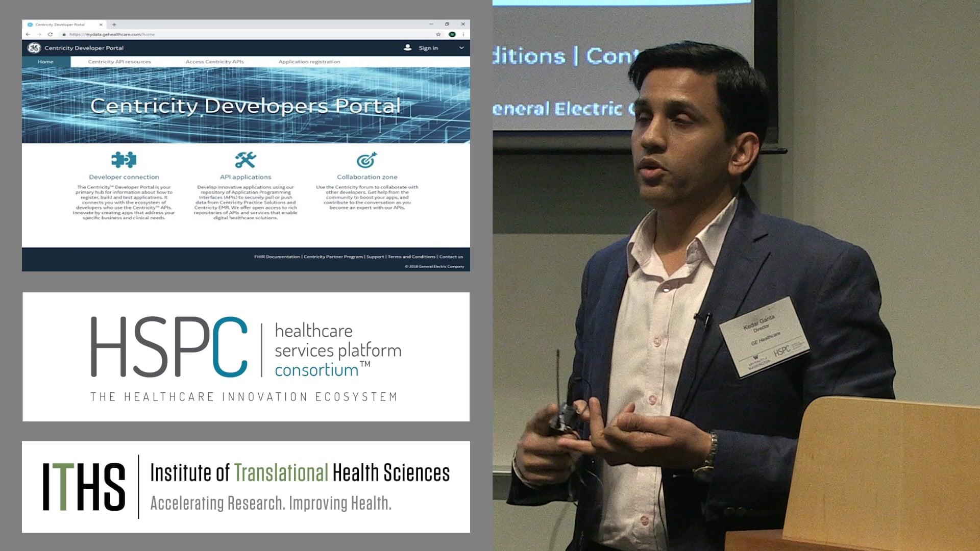Click the Chrome profile avatar icon
980x551 pixels.
452,34
